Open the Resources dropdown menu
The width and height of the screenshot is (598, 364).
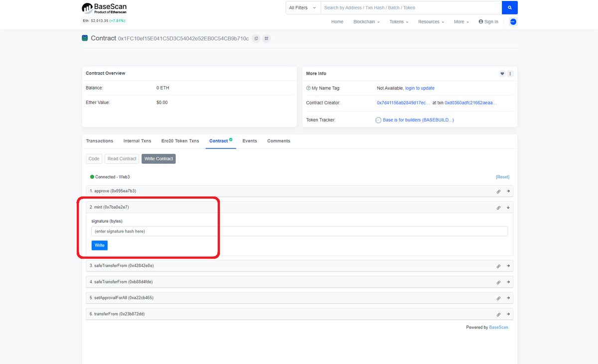(430, 21)
